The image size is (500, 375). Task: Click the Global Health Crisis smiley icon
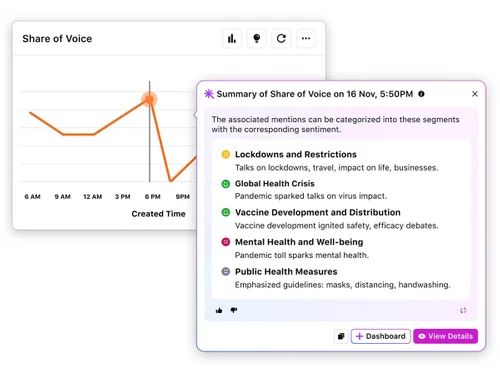pyautogui.click(x=226, y=184)
